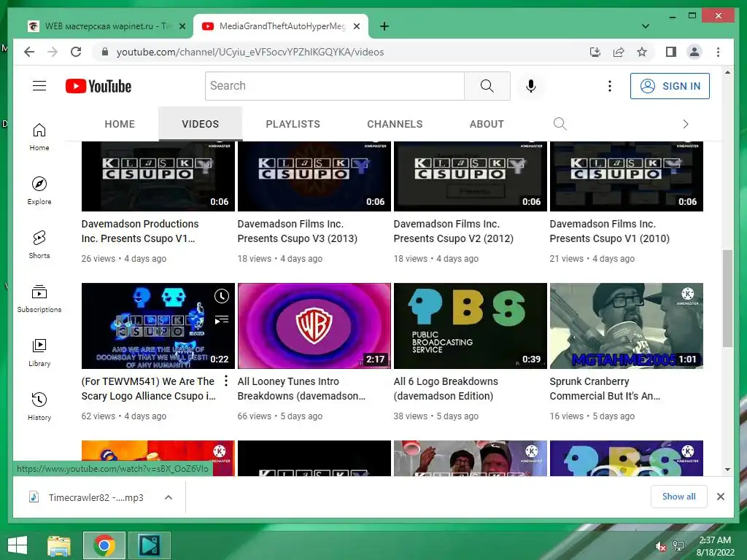Switch to CHANNELS tab
The image size is (747, 560).
[x=395, y=124]
